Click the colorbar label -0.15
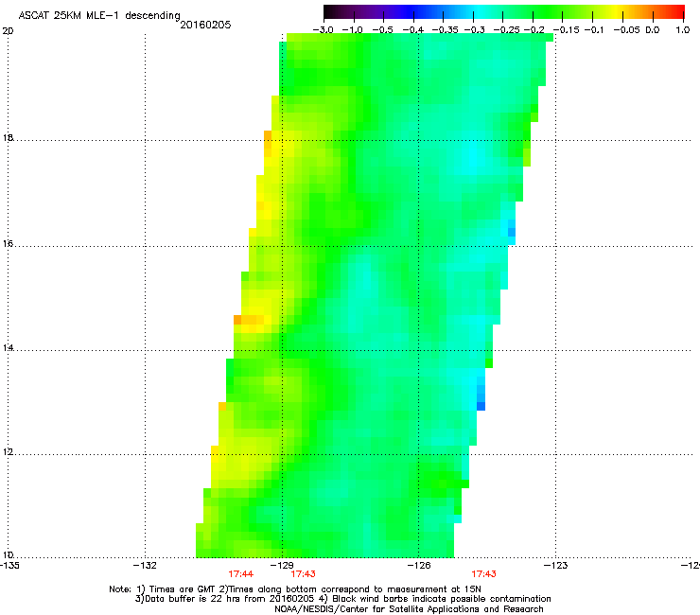 click(566, 30)
